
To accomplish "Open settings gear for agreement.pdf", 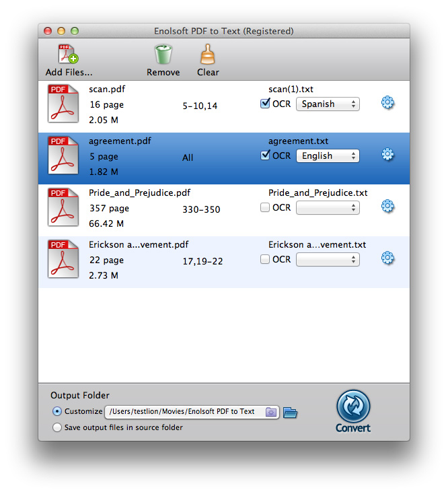I will (x=387, y=154).
